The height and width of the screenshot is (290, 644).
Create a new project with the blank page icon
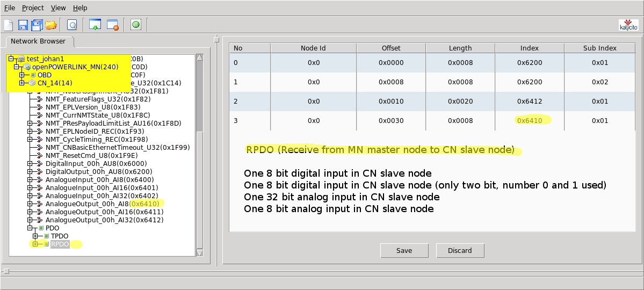pyautogui.click(x=9, y=25)
